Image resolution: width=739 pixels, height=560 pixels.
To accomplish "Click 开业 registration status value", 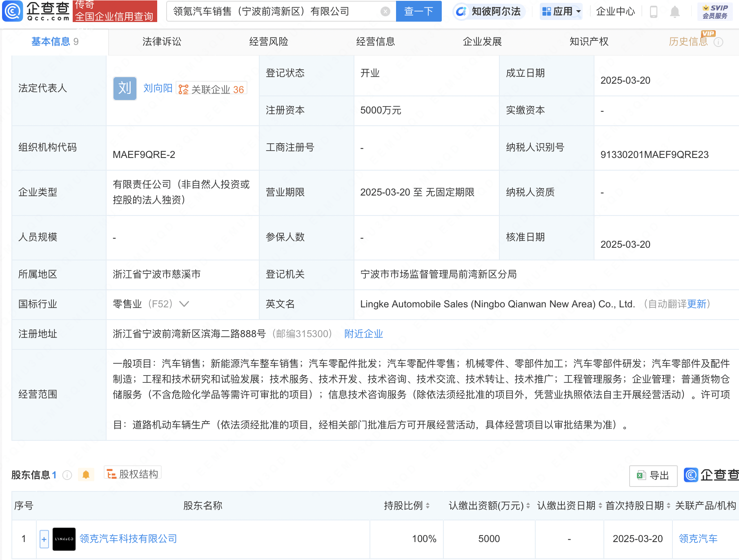I will tap(370, 73).
